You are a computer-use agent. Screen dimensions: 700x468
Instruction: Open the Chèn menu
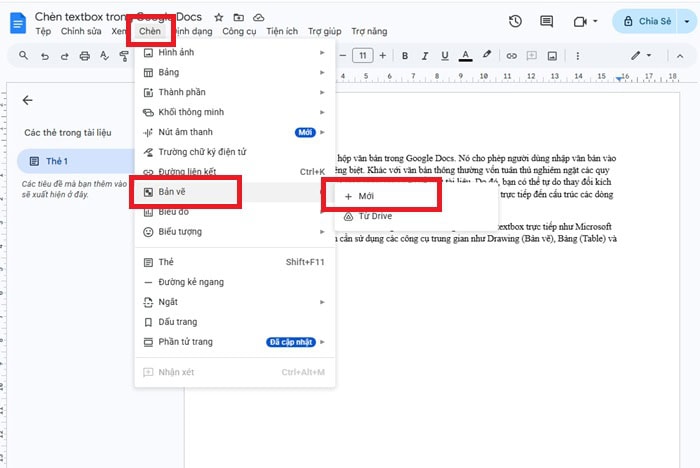pyautogui.click(x=150, y=31)
